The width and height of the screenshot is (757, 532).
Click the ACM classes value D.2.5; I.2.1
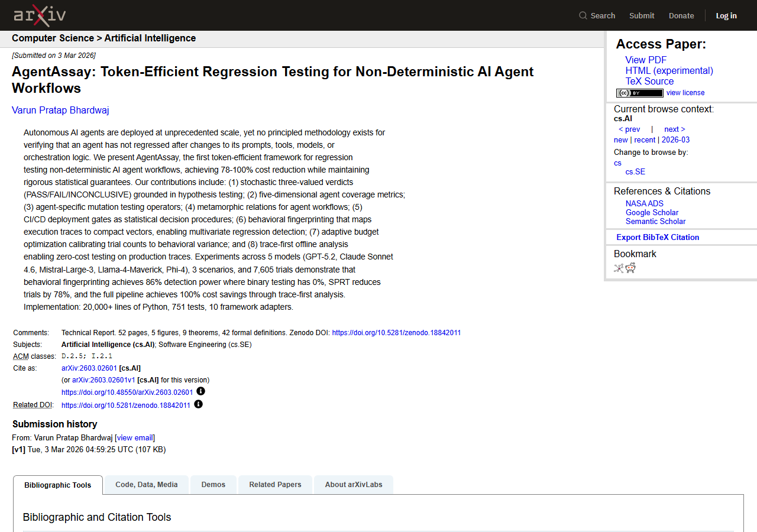coord(87,356)
